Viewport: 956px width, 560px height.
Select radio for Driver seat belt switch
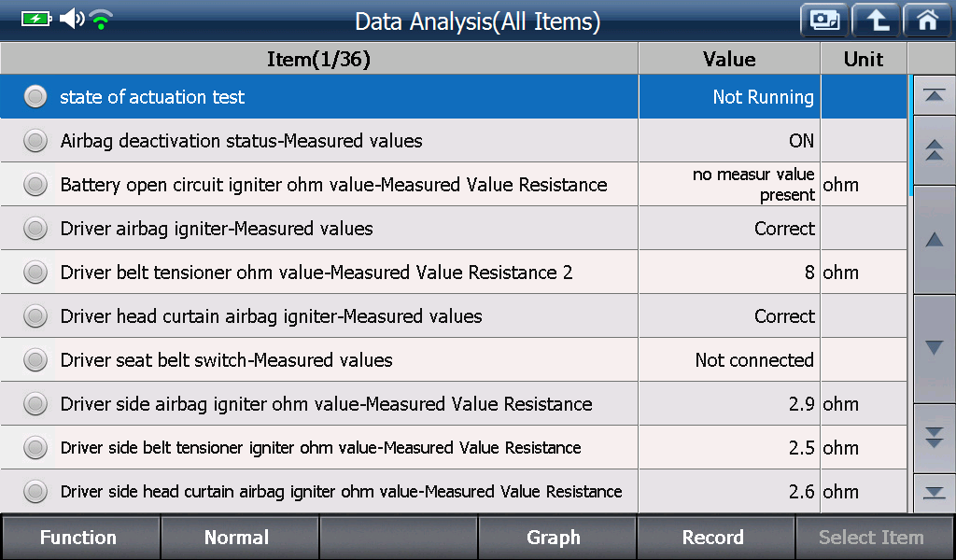(x=35, y=359)
